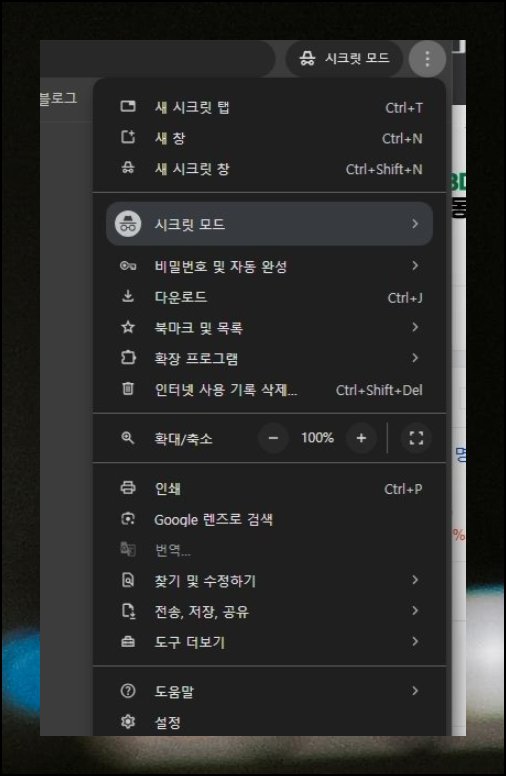Open 찾기 및 수정하기 submenu

pyautogui.click(x=269, y=581)
